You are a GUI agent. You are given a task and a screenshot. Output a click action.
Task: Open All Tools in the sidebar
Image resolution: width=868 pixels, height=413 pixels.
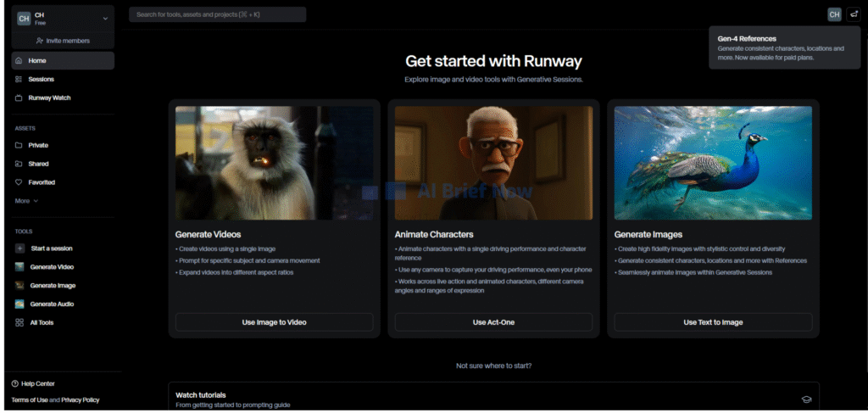[63, 322]
